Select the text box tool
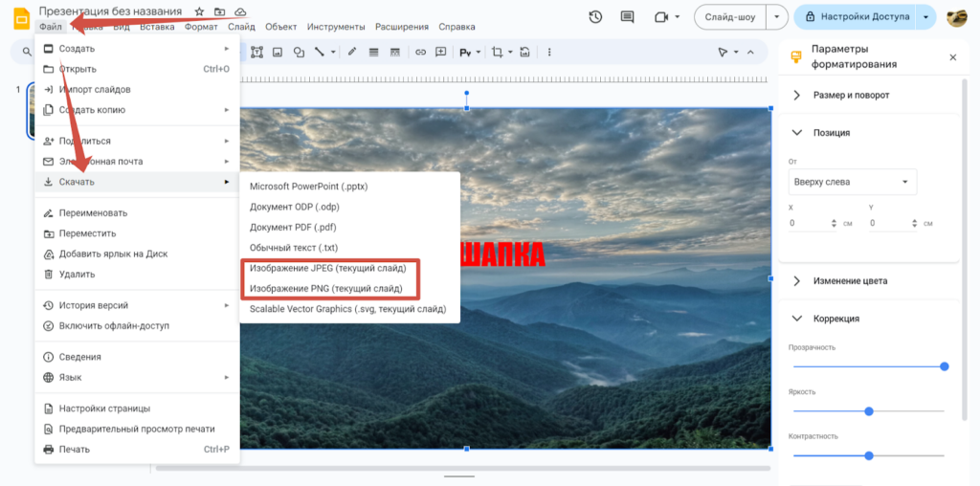980x486 pixels. coord(256,53)
